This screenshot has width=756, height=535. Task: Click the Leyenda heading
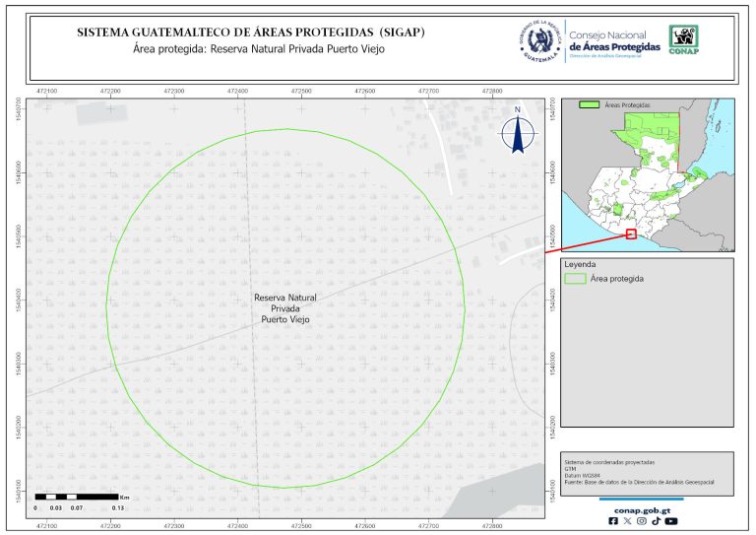point(580,265)
